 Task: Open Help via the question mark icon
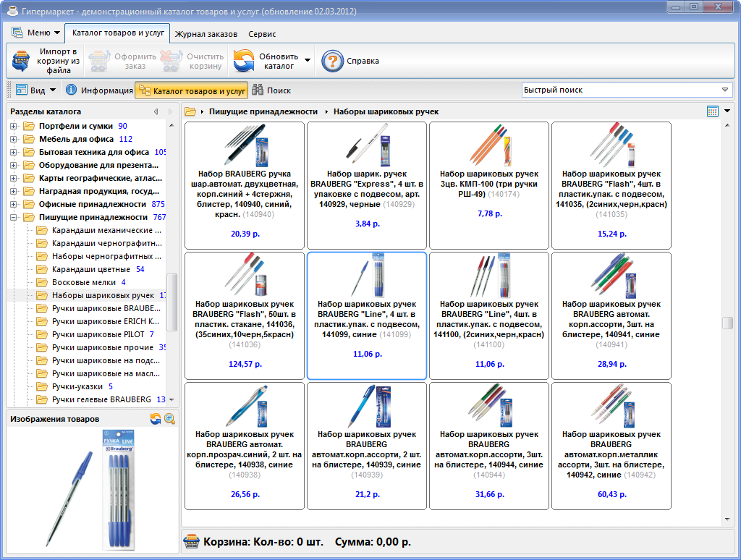[332, 61]
